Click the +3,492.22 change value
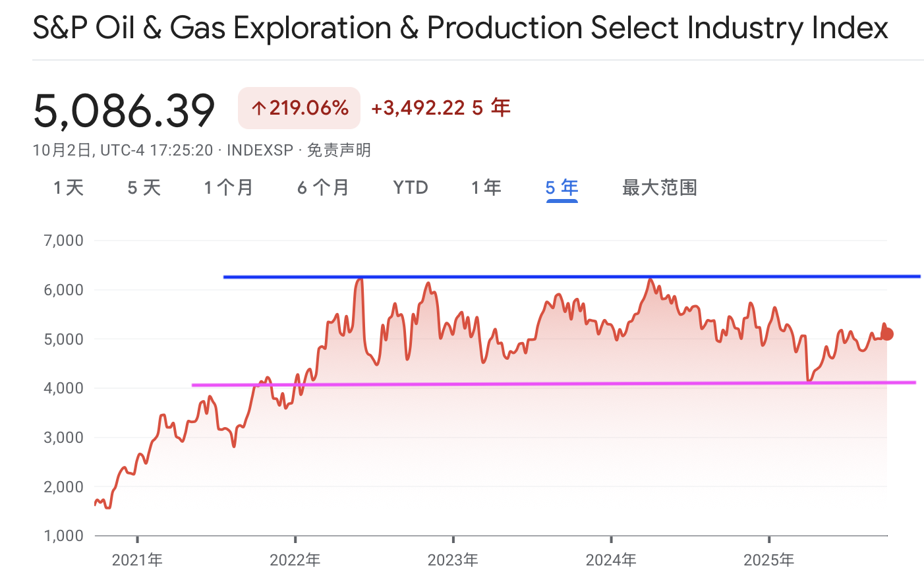Viewport: 924px width, 576px height. point(418,108)
